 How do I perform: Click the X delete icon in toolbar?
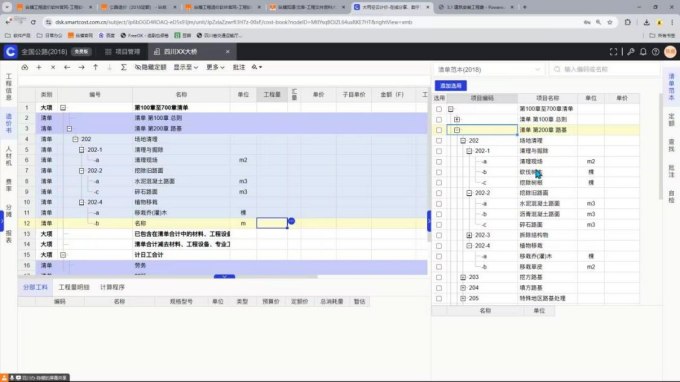tap(53, 67)
